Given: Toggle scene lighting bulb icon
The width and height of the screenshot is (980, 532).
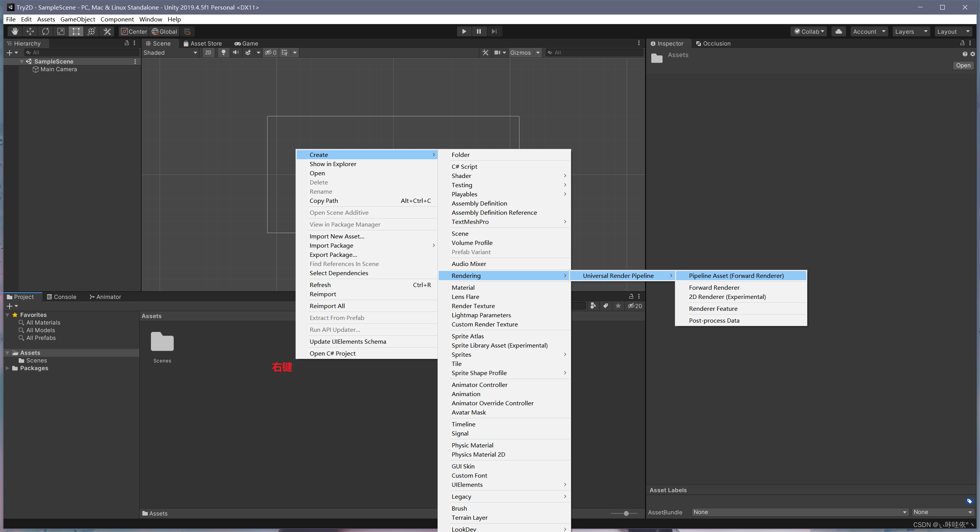Looking at the screenshot, I should pos(223,52).
